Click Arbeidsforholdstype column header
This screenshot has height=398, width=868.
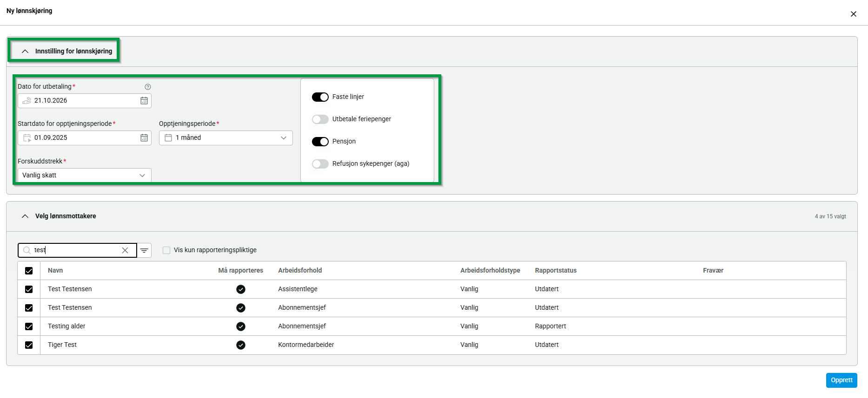tap(490, 271)
